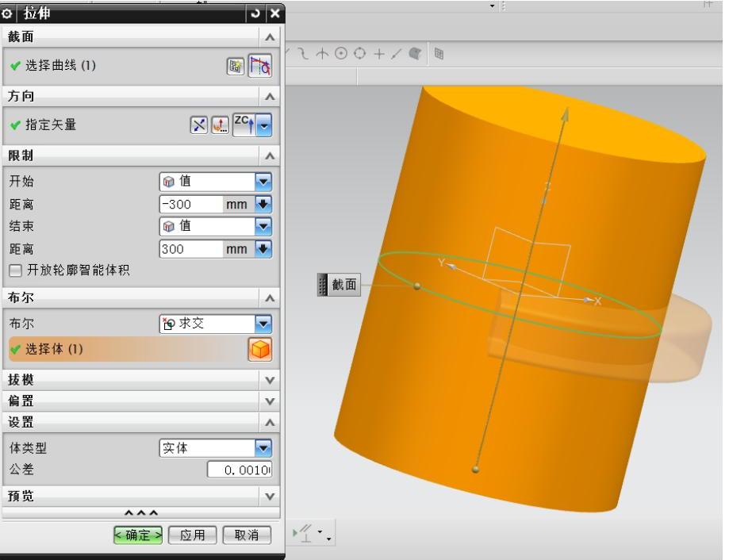729x560 pixels.
Task: Collapse the 截面 section
Action: (x=270, y=37)
